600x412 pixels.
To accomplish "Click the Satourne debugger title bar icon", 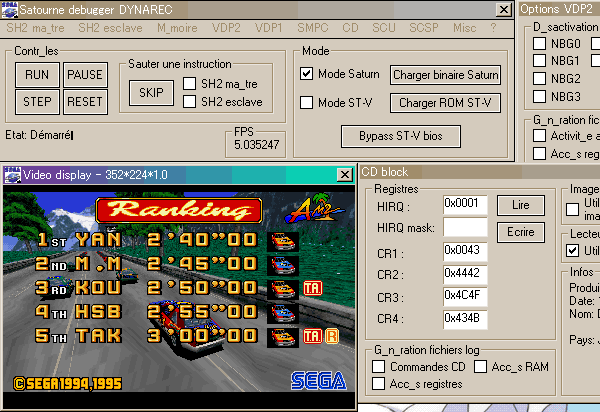I will coord(10,10).
